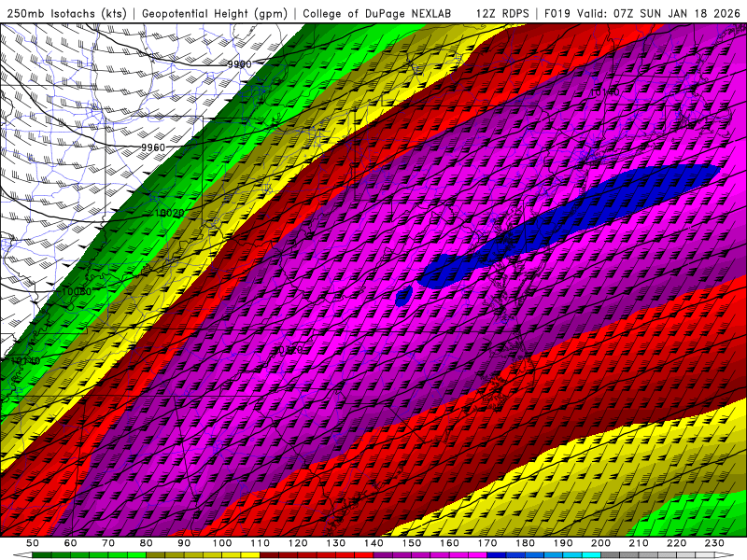Click the 'Geopotential Height (gpm)' title text
The image size is (747, 560).
pyautogui.click(x=215, y=13)
